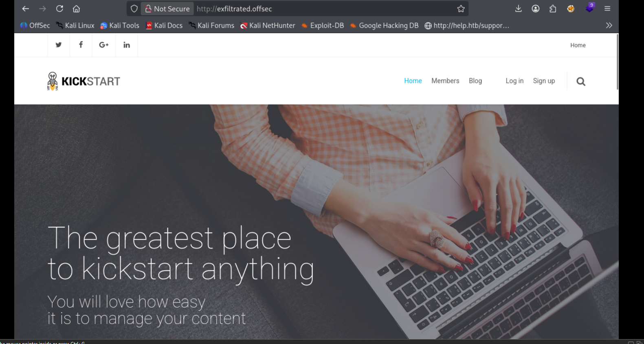Go to the Blog nav item
The image size is (644, 344).
pos(475,81)
